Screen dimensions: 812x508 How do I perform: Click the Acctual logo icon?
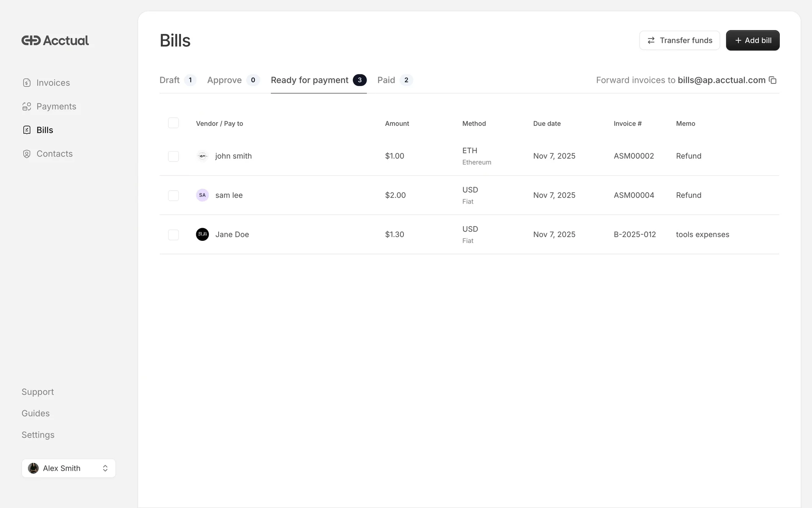pos(31,41)
